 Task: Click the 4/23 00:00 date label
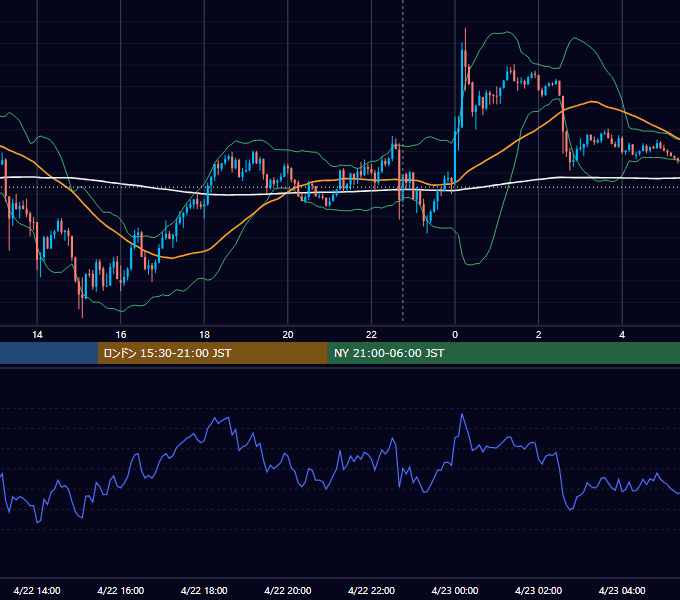[x=455, y=590]
